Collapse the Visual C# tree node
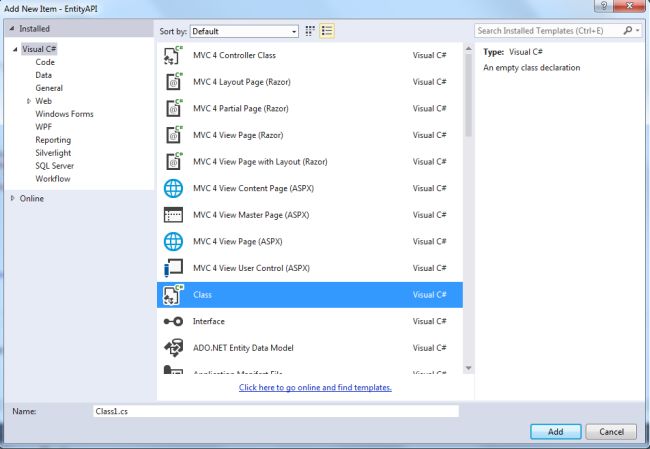The height and width of the screenshot is (449, 650). (15, 49)
